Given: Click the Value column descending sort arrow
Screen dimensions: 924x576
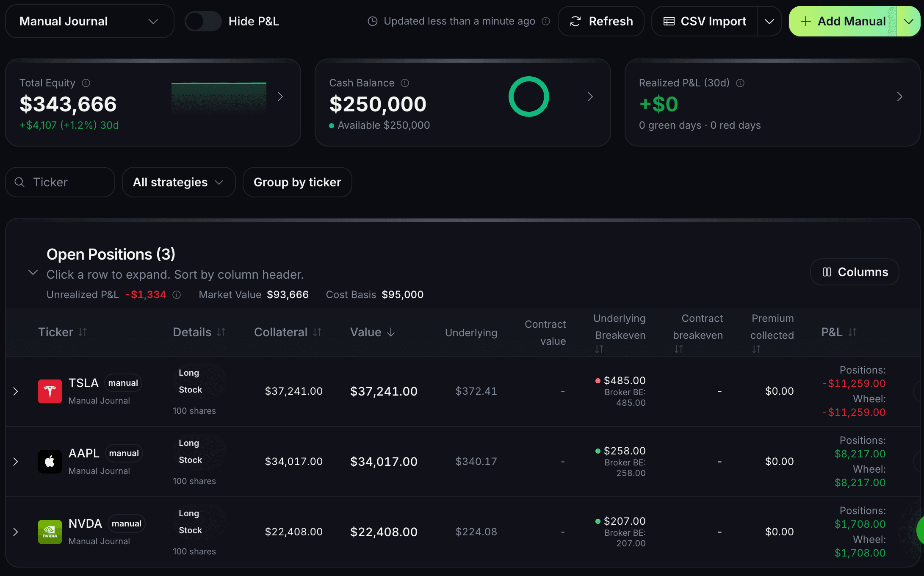Looking at the screenshot, I should coord(391,332).
